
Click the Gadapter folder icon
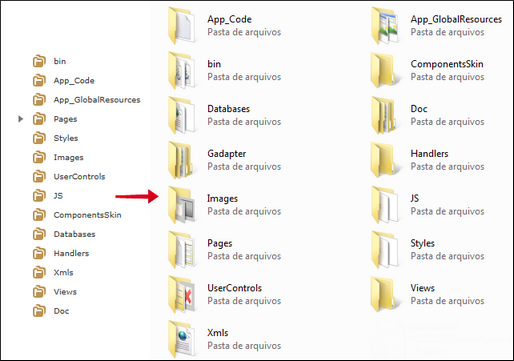[182, 160]
